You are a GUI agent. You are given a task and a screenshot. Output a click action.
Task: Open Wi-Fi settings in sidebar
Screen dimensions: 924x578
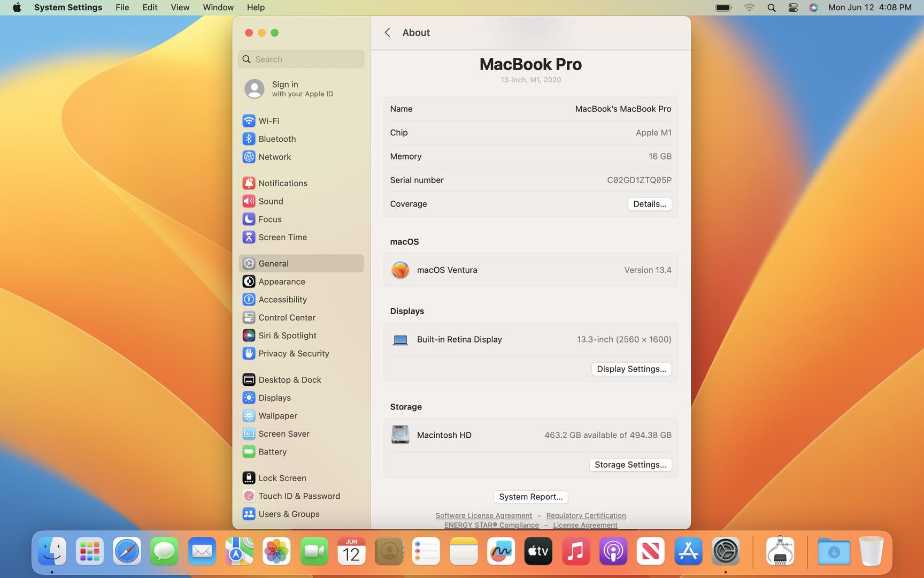click(x=268, y=121)
